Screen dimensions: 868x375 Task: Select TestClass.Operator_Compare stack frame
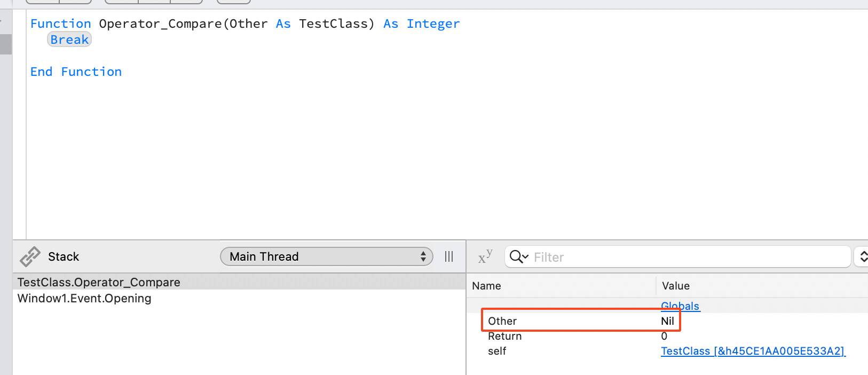(x=99, y=282)
